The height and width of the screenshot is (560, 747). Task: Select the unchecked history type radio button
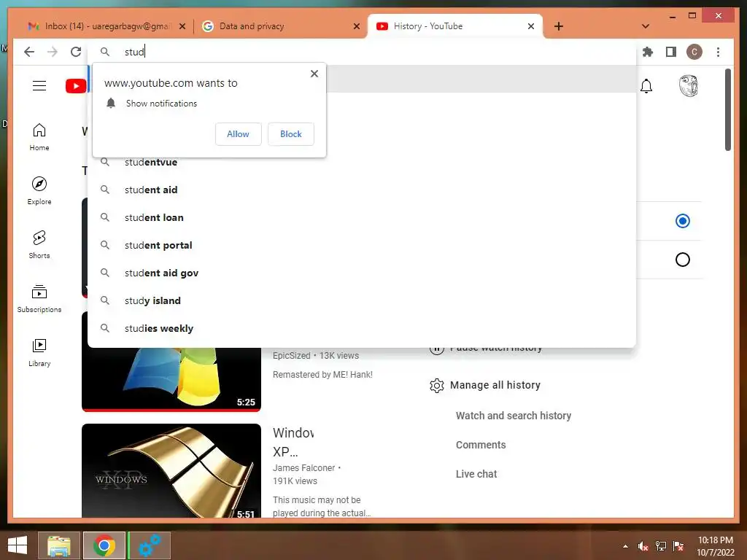(682, 260)
